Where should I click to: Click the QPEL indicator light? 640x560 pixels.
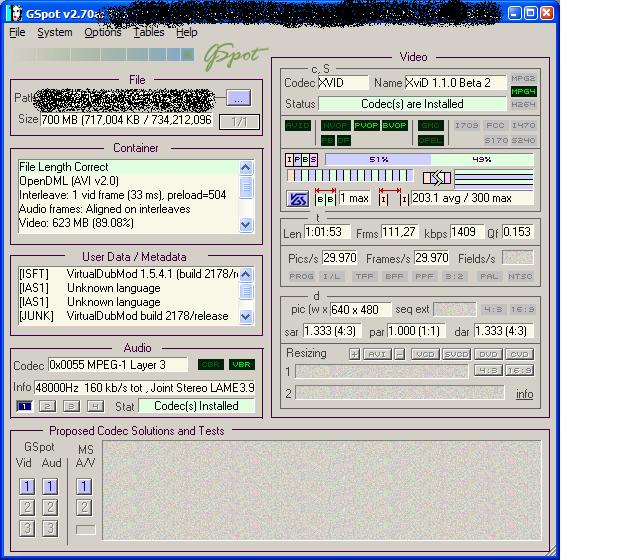click(431, 141)
